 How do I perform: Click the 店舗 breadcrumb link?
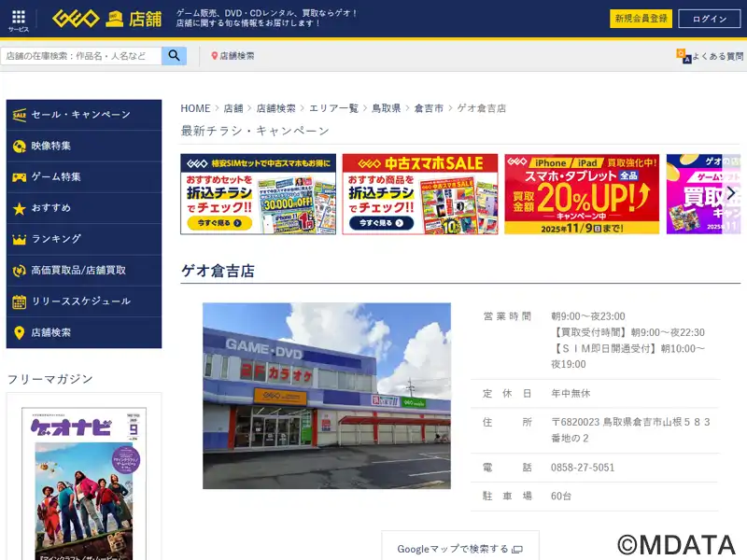233,108
